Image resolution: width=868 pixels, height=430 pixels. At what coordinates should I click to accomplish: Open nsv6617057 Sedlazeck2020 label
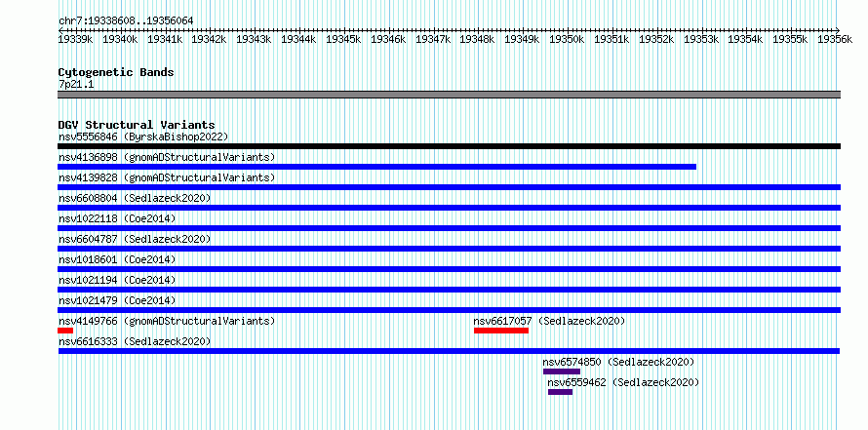pyautogui.click(x=550, y=321)
